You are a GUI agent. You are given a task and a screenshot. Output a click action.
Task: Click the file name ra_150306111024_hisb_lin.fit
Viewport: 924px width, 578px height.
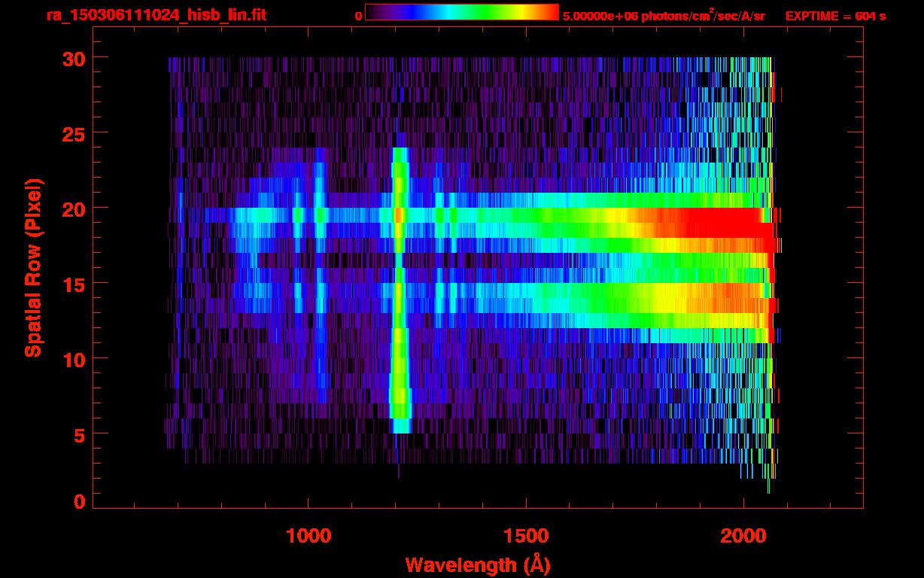tap(156, 15)
